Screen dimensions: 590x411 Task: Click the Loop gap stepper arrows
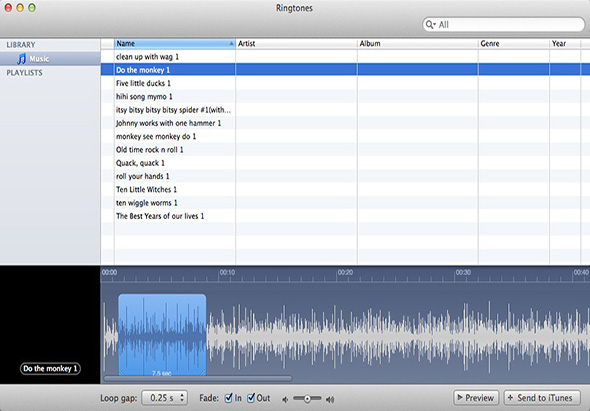tap(182, 397)
